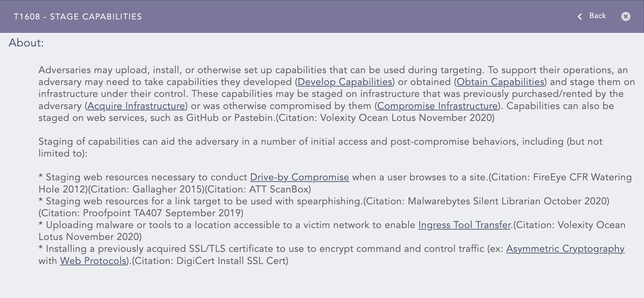Dismiss the page with the X icon

(626, 17)
